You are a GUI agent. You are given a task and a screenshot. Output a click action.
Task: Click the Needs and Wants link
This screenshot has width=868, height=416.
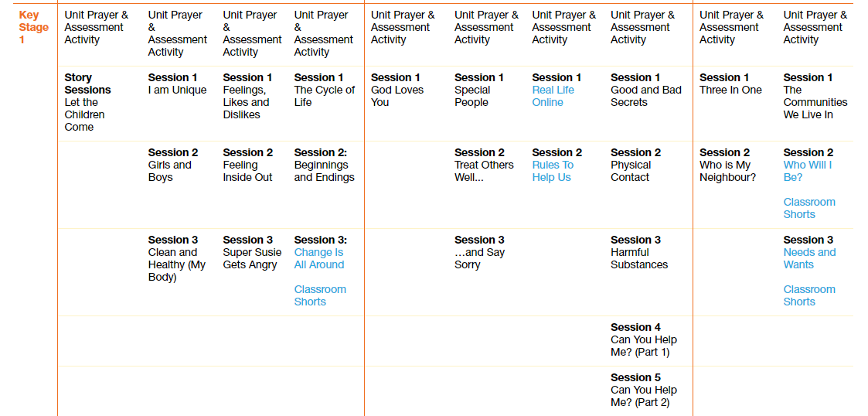(809, 258)
